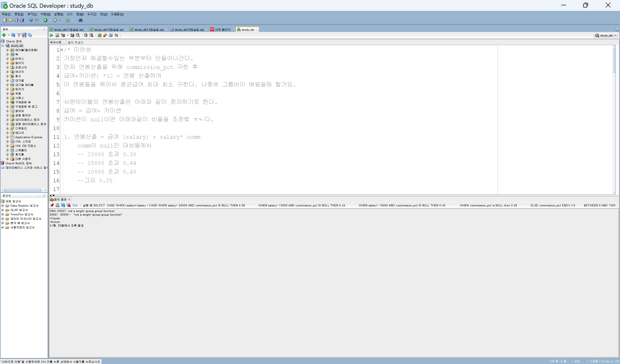This screenshot has width=620, height=364.
Task: Click the Rollback database icon
Action: [91, 35]
